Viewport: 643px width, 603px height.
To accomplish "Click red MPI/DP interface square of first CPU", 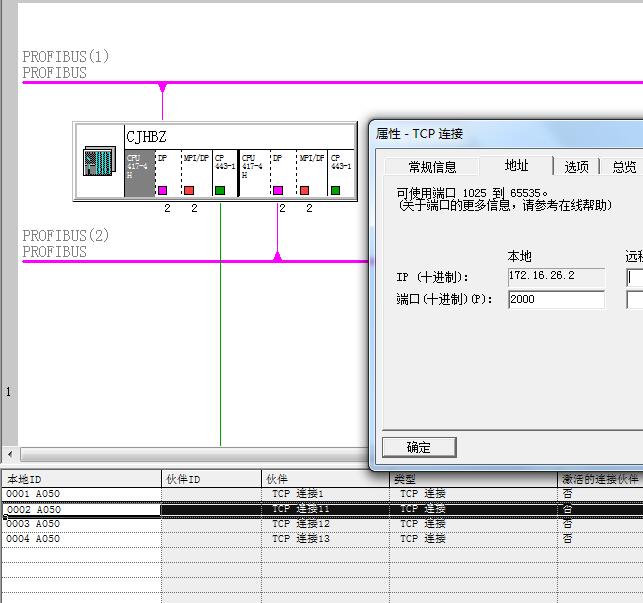I will [189, 190].
